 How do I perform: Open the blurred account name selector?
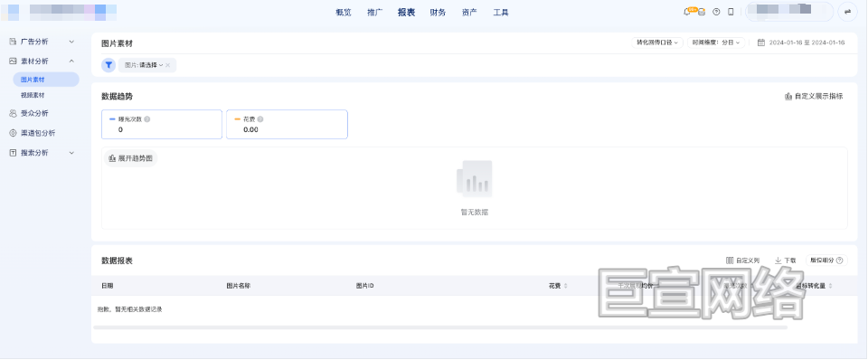point(788,12)
